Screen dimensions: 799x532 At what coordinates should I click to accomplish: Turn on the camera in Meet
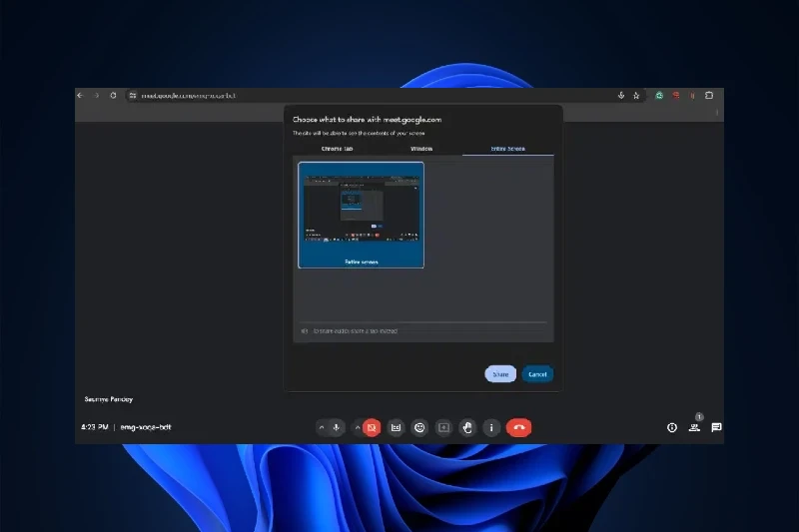click(372, 427)
